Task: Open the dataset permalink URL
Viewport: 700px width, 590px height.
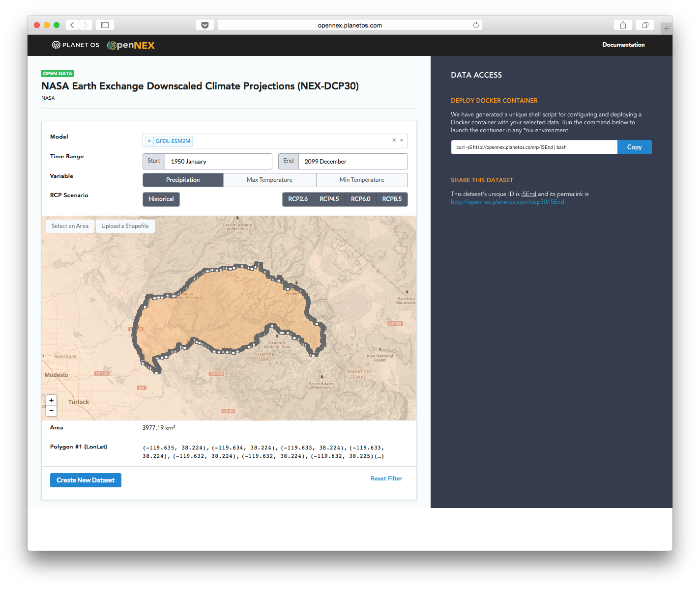Action: (x=507, y=202)
